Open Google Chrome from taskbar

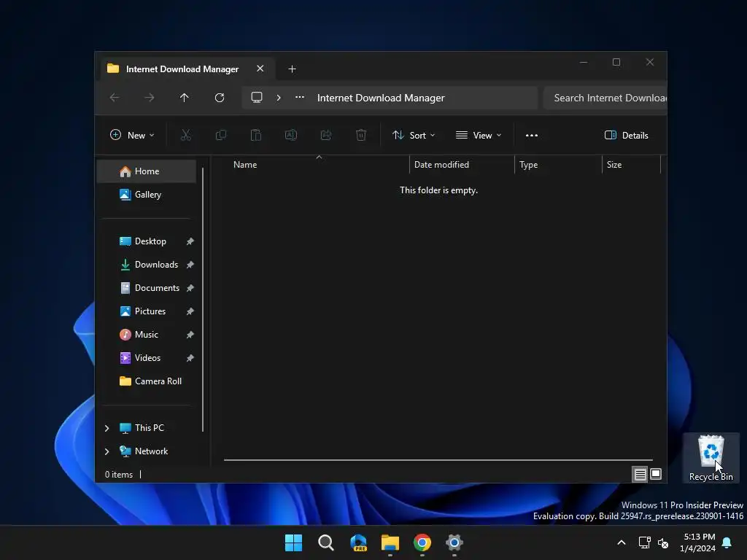tap(422, 542)
